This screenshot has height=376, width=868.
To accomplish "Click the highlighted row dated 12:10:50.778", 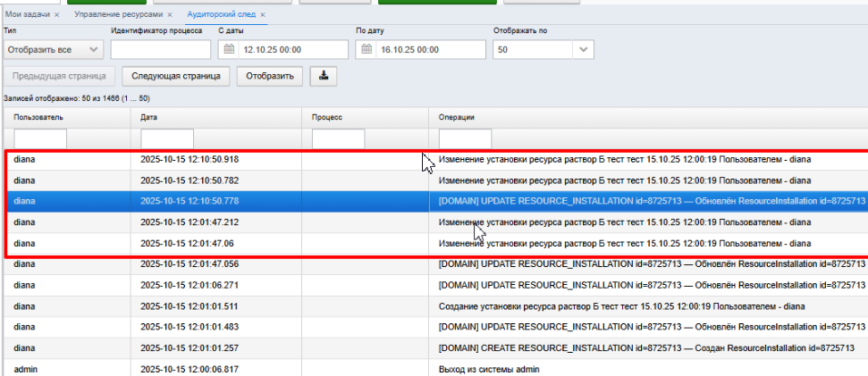I will (435, 201).
